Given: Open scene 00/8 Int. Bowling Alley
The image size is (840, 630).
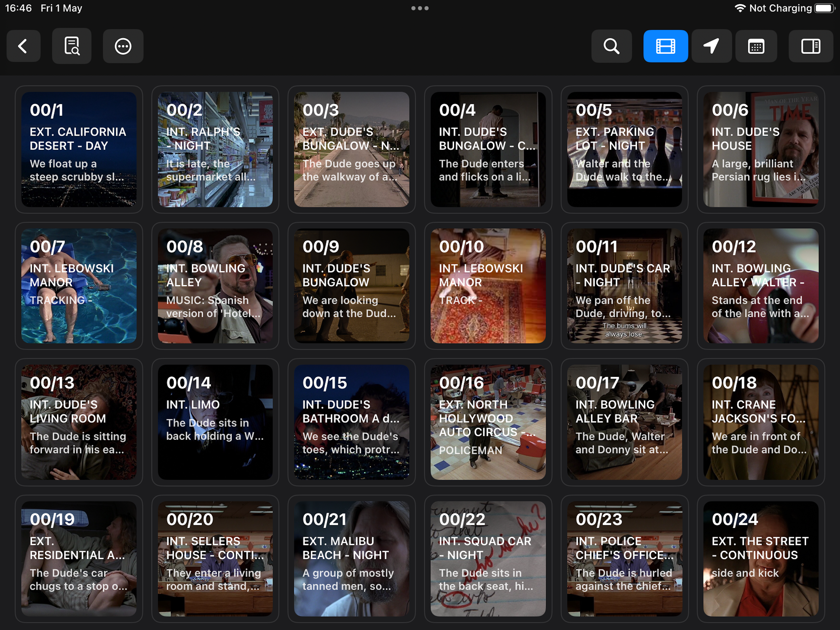Looking at the screenshot, I should [x=215, y=286].
